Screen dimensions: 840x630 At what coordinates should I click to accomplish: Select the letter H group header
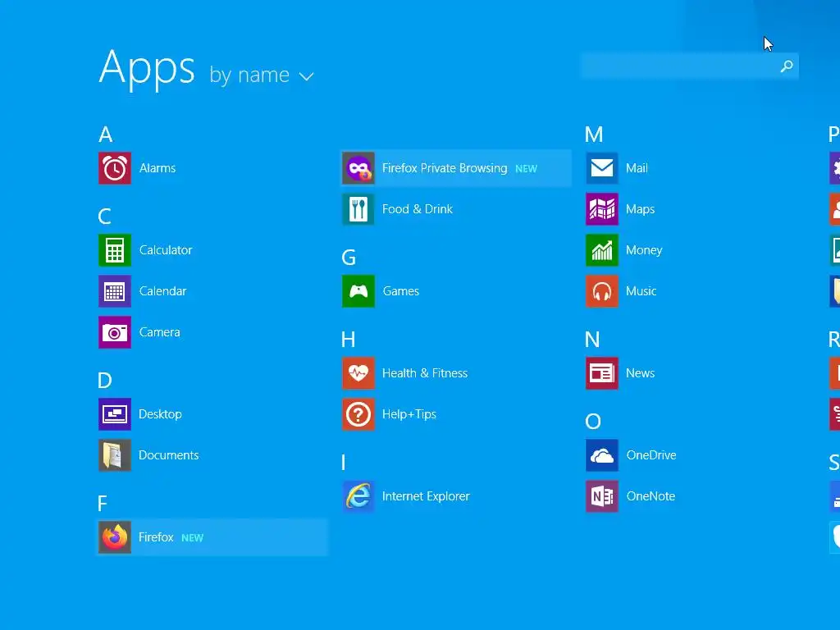point(348,340)
